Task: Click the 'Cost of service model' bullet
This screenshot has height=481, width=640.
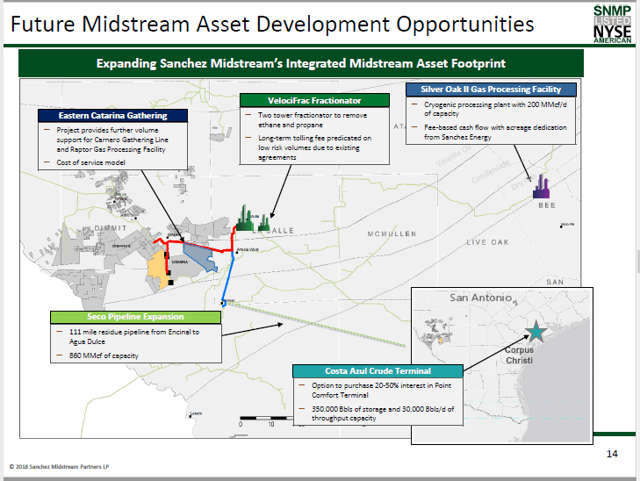Action: (91, 163)
